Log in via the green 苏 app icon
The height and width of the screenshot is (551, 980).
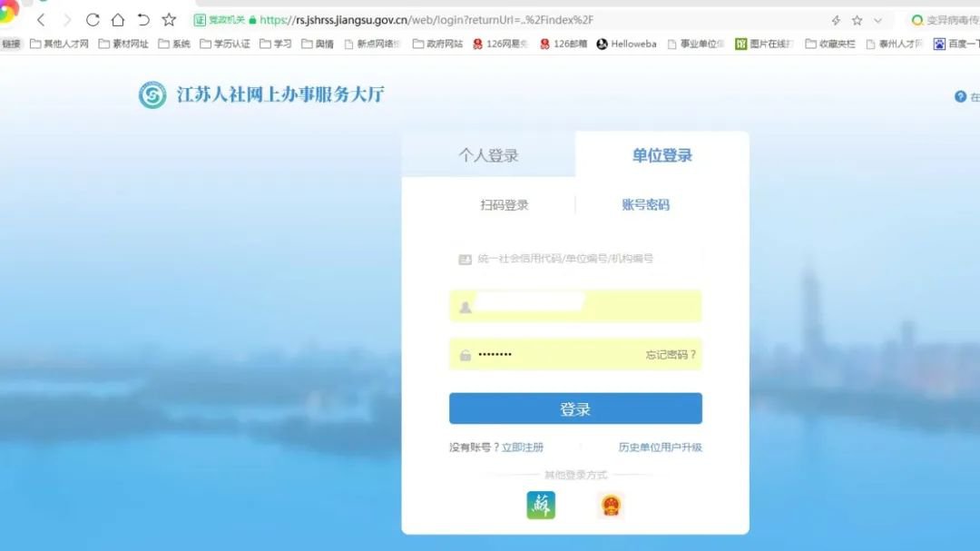click(x=541, y=505)
